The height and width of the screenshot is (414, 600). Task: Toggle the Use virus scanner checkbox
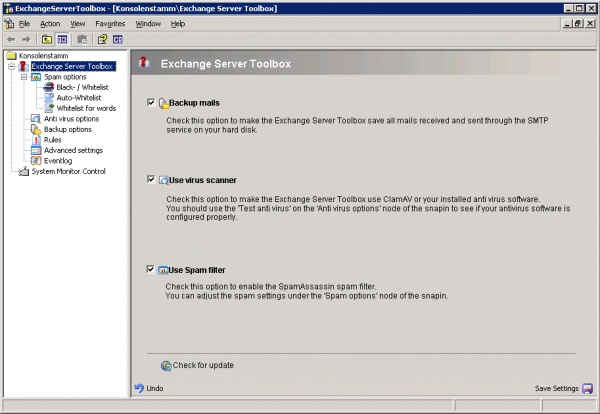coord(151,179)
